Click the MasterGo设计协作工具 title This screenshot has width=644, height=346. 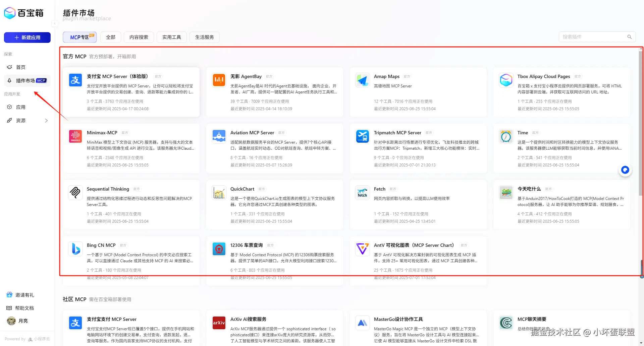pos(398,319)
